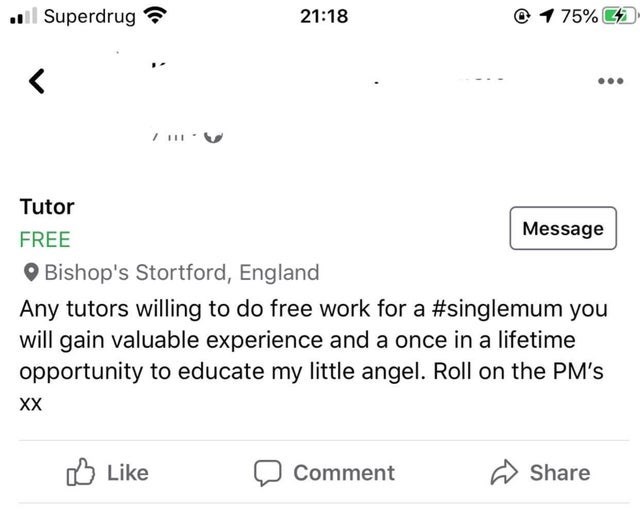Viewport: 640px width, 513px height.
Task: Open the #singlemum hashtag
Action: click(x=498, y=309)
